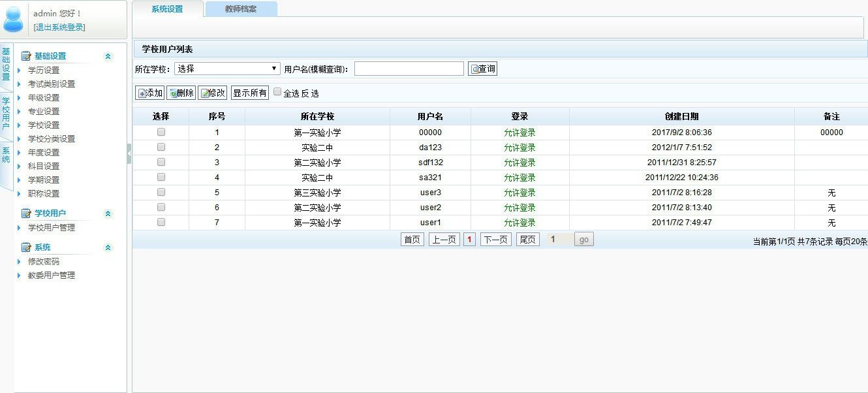Viewport: 868px width, 393px height.
Task: Check the row for user user3
Action: [161, 192]
